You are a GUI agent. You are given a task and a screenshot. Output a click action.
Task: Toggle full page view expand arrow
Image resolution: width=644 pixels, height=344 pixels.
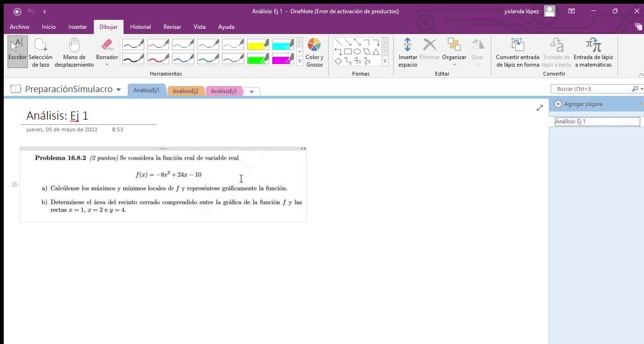click(x=540, y=107)
